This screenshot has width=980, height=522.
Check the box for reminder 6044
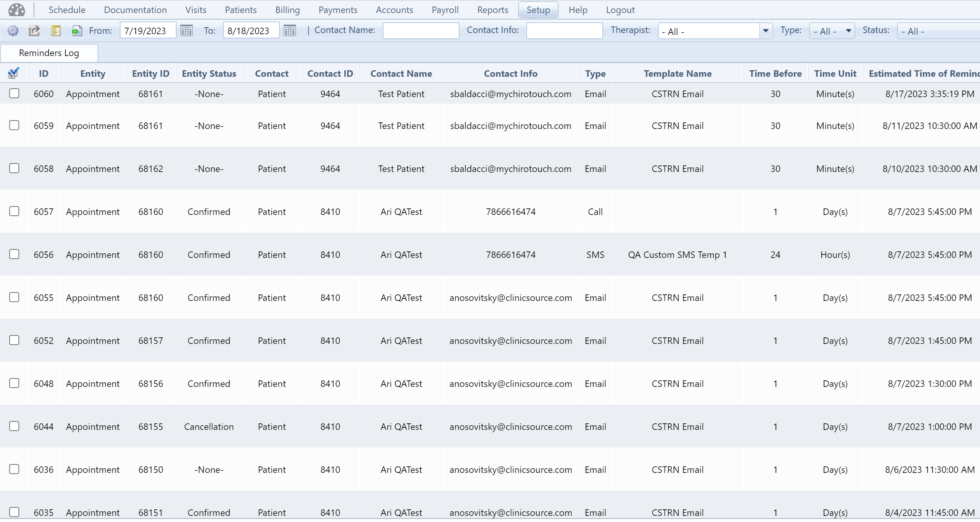[x=14, y=426]
